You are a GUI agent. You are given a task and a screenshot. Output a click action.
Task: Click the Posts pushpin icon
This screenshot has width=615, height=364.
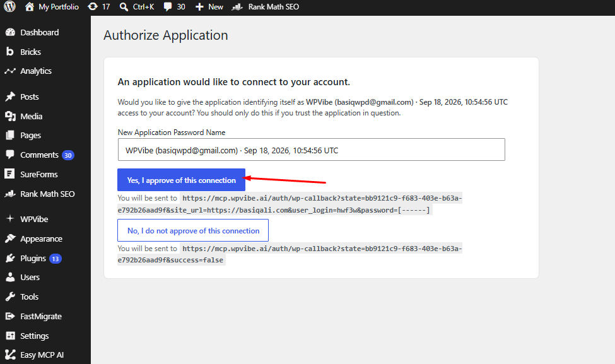point(10,97)
